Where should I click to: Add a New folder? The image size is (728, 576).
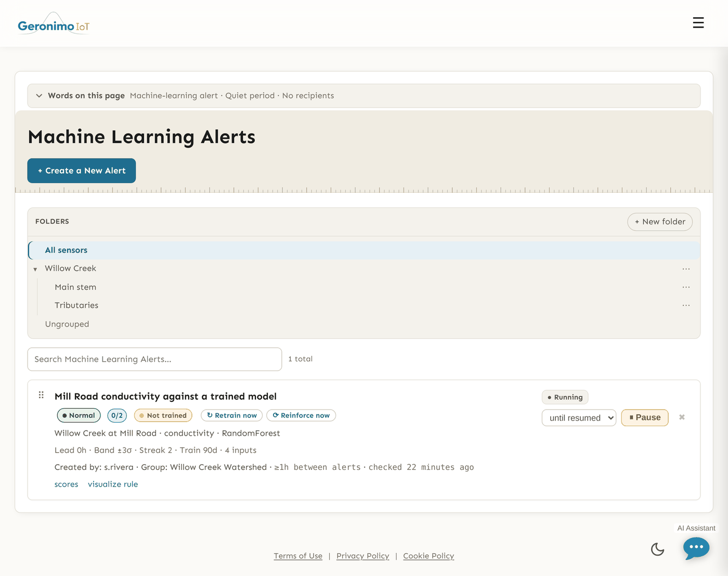point(660,222)
